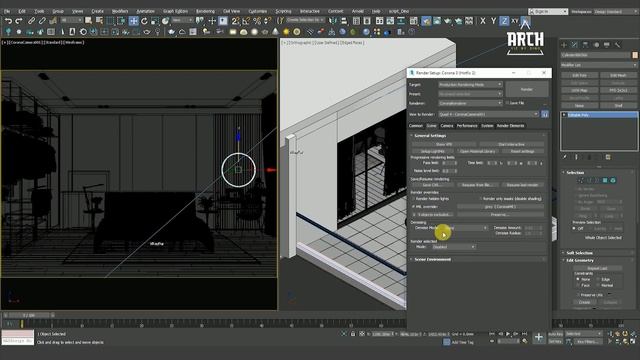Activate the Select and Move tool

(x=133, y=20)
